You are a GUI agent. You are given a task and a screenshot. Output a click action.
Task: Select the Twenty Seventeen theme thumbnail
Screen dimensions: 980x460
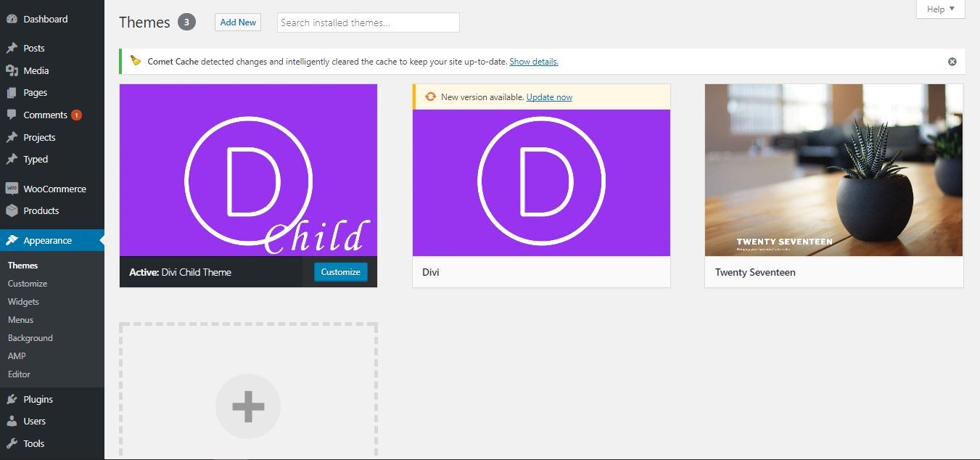(834, 171)
